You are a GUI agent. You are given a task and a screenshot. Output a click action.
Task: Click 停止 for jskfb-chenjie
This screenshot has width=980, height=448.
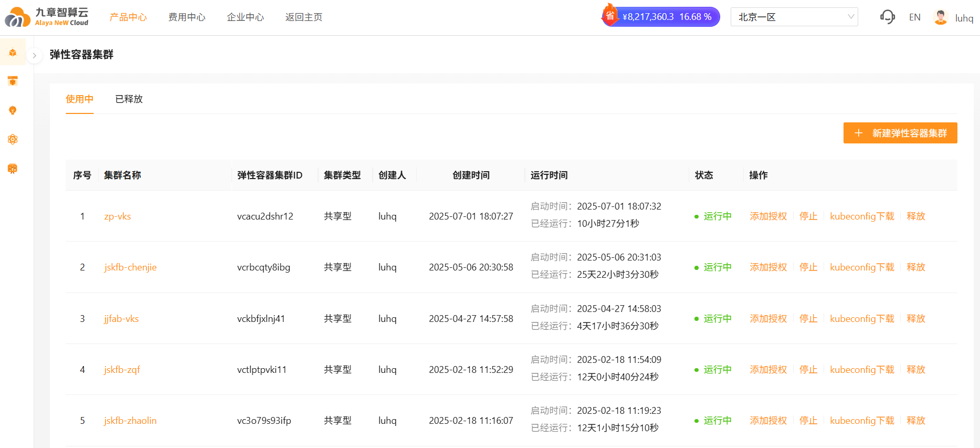click(x=808, y=267)
